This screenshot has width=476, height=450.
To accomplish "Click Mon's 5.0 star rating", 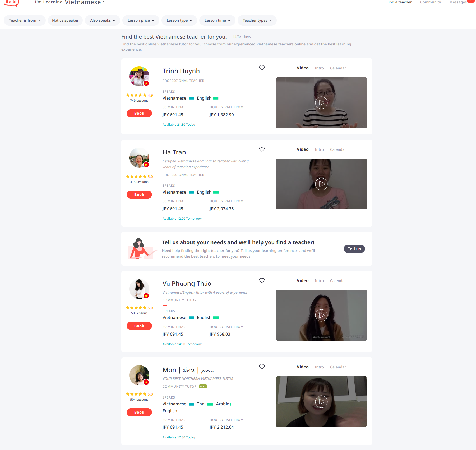I will [139, 394].
